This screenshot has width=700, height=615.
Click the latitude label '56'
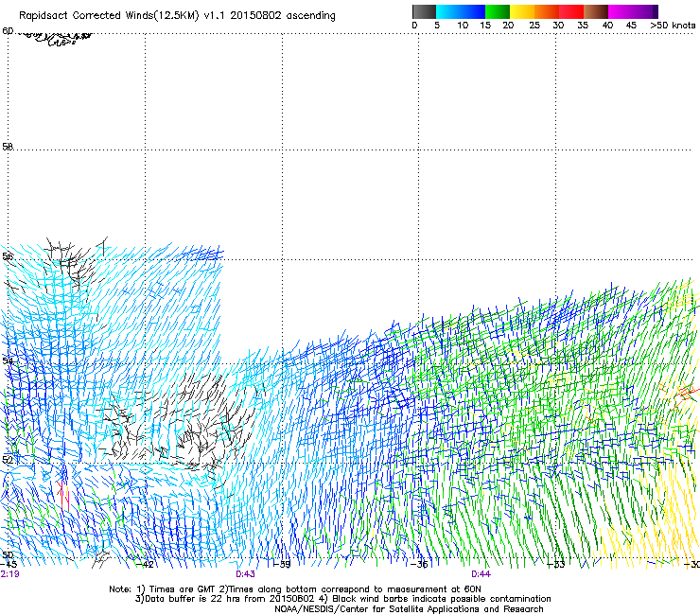(8, 256)
